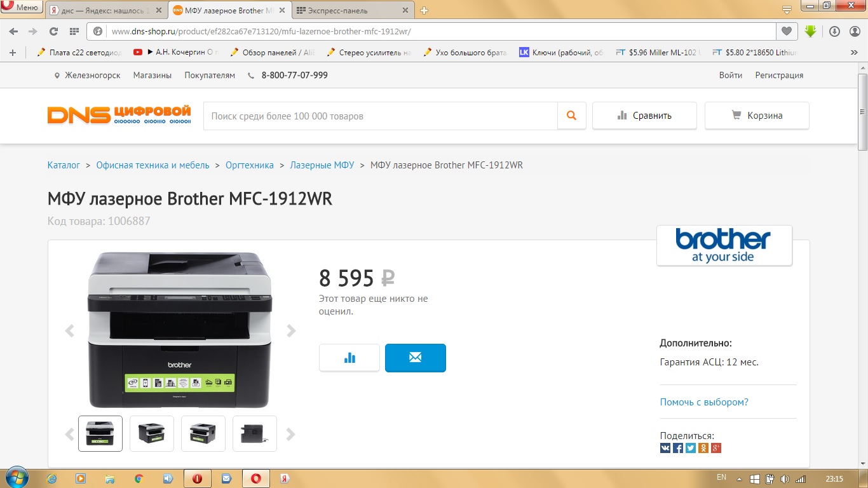Open a new tab with the plus button
This screenshot has width=868, height=488.
pos(424,10)
